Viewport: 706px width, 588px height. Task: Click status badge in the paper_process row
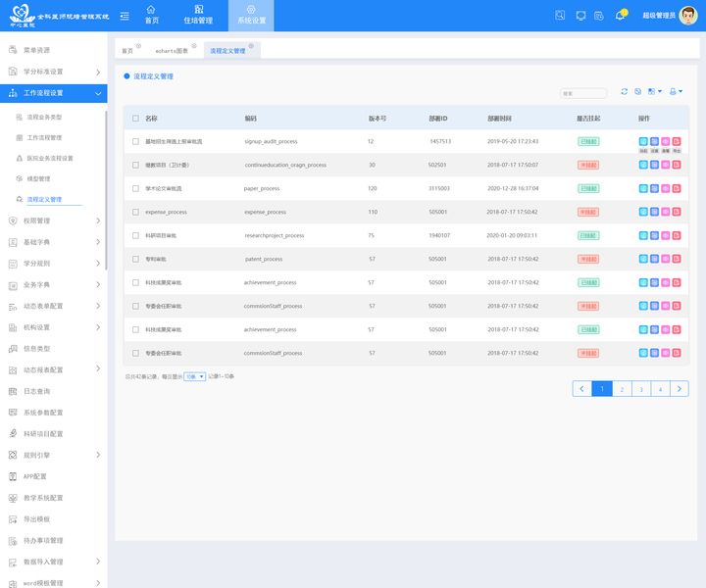[x=588, y=188]
